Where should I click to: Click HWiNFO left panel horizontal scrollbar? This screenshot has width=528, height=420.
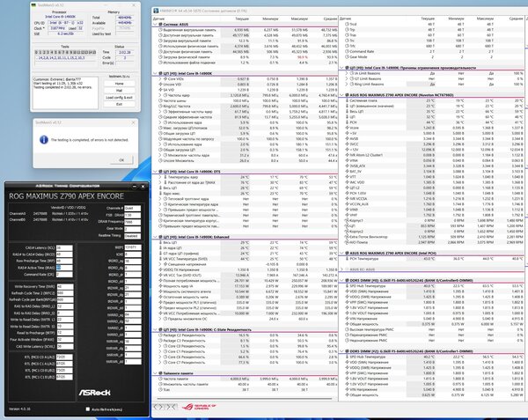click(x=246, y=399)
